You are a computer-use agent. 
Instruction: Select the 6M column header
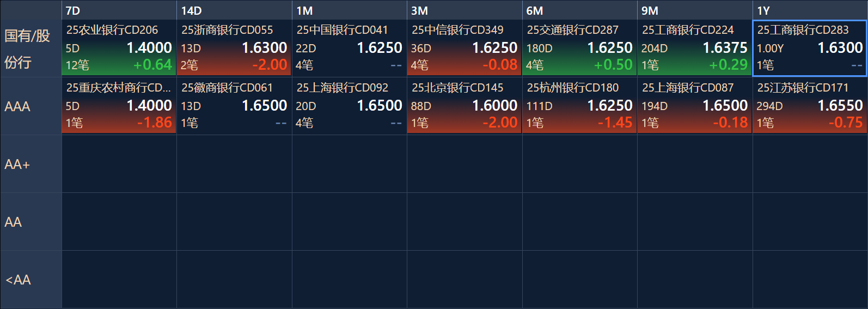pyautogui.click(x=579, y=10)
